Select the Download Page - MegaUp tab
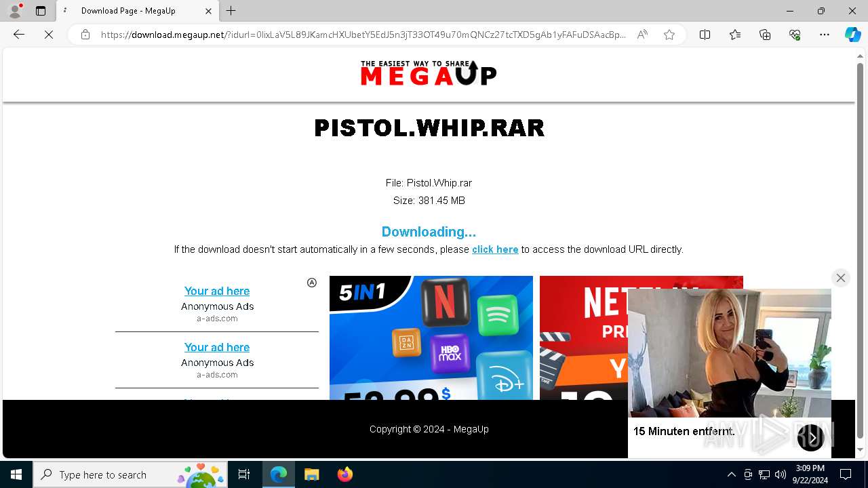 (x=138, y=11)
